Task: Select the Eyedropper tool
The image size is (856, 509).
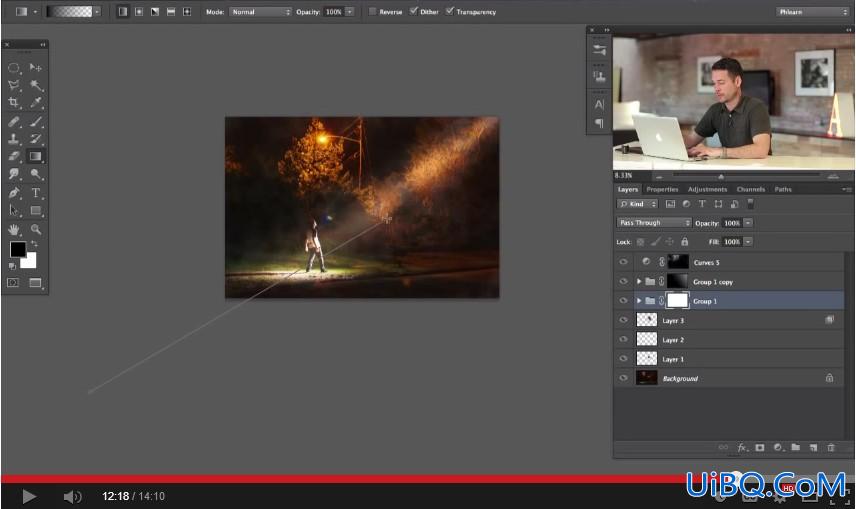Action: pyautogui.click(x=36, y=102)
